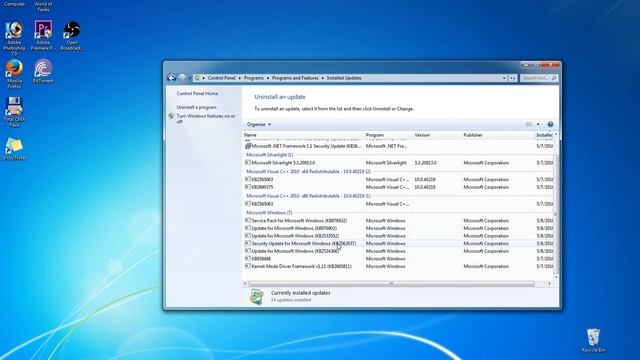The width and height of the screenshot is (640, 360).
Task: Click the Forward navigation arrow button
Action: [x=182, y=78]
